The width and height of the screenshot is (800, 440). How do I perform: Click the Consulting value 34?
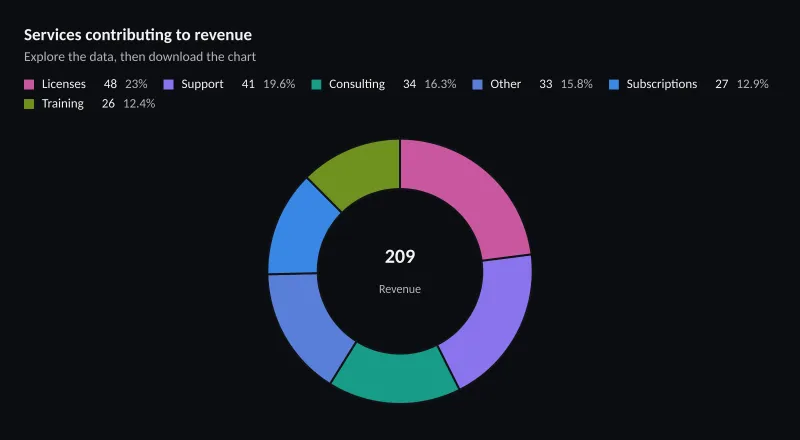pos(410,84)
